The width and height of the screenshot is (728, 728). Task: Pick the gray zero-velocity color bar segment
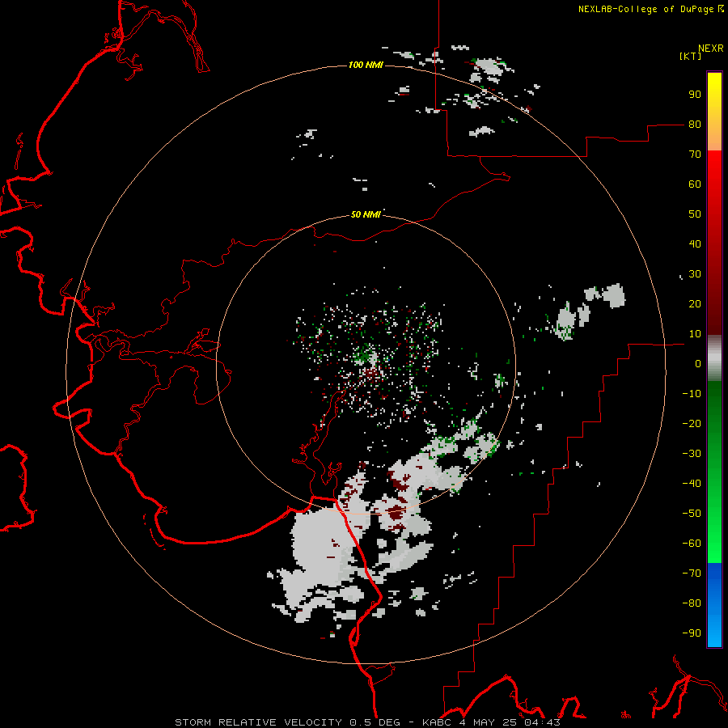(714, 358)
